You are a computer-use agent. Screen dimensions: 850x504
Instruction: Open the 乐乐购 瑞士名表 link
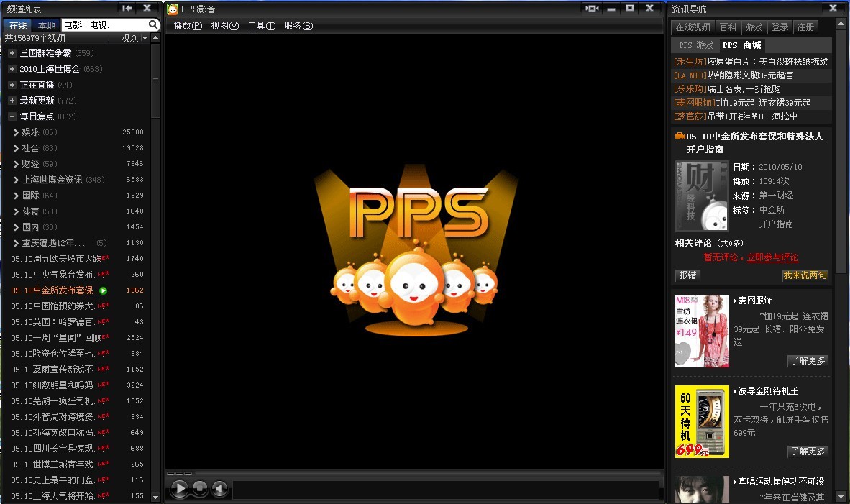click(x=727, y=89)
